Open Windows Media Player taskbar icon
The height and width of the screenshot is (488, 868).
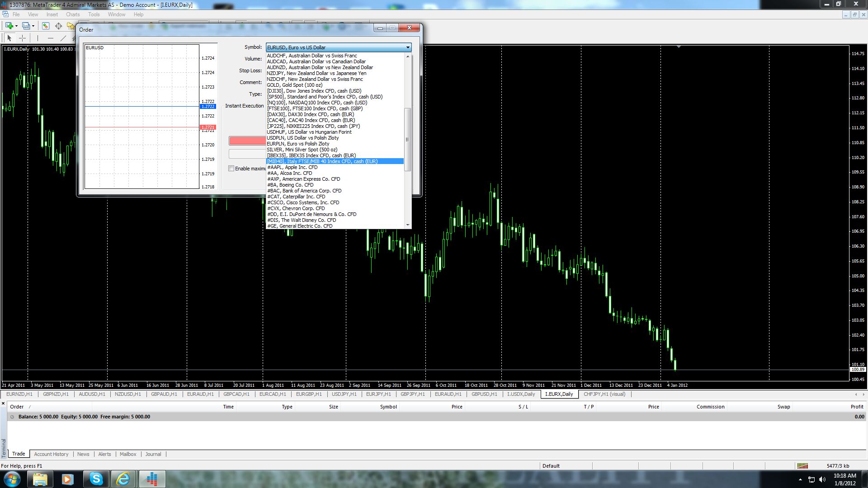click(68, 479)
